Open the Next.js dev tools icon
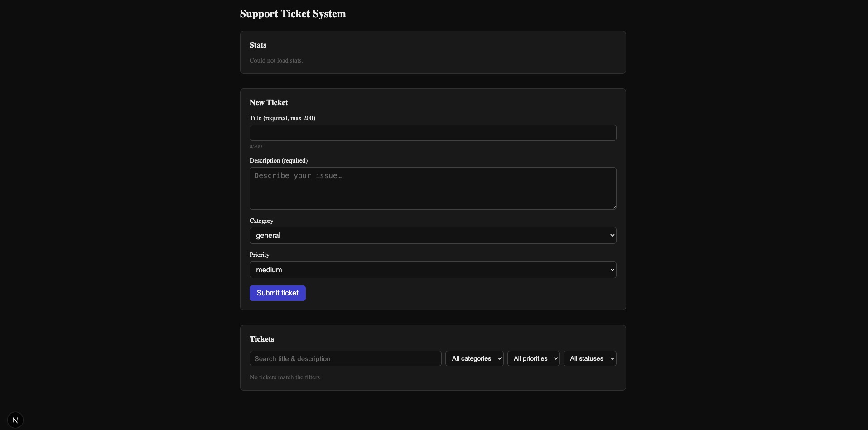Viewport: 868px width, 430px height. 15,420
